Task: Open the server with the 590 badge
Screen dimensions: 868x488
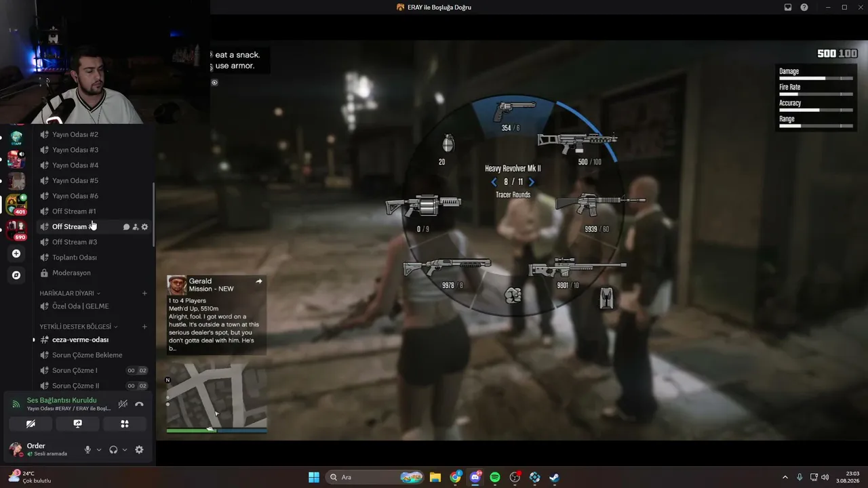Action: click(16, 230)
